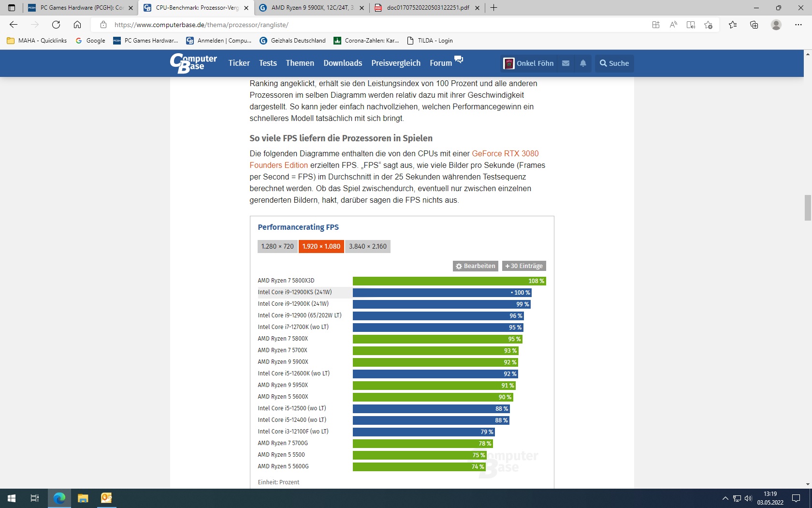The height and width of the screenshot is (508, 812).
Task: Open Task View in the taskbar
Action: pos(35,498)
